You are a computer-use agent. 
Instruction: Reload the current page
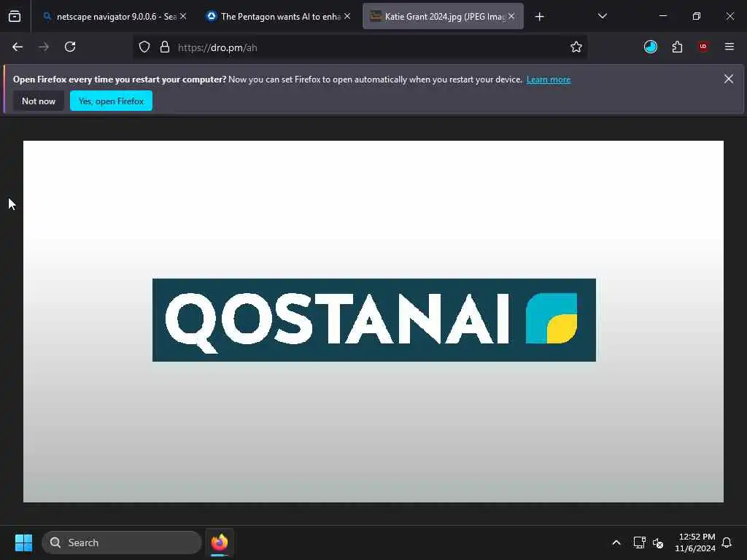click(x=70, y=47)
